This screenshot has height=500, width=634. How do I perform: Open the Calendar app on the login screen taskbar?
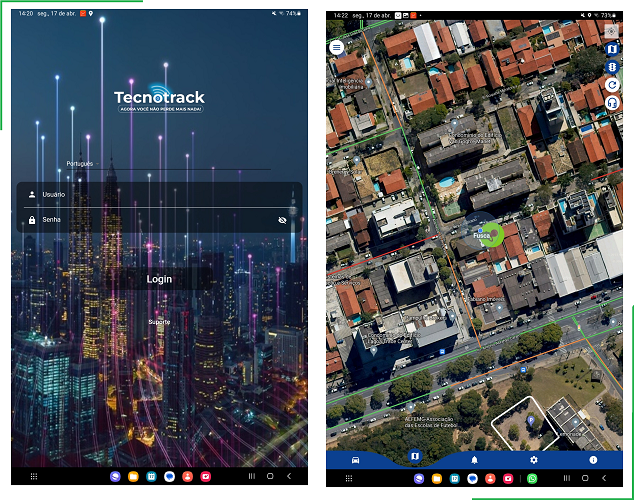[x=151, y=477]
